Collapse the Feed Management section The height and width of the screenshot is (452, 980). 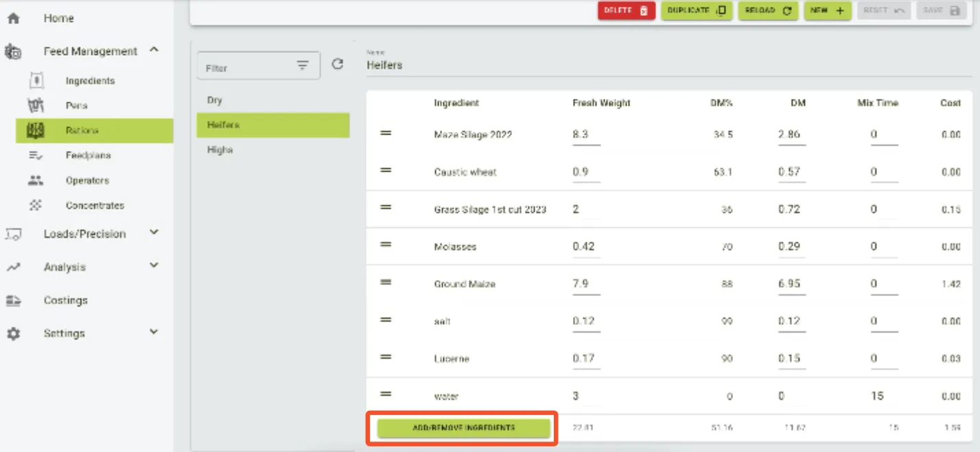[154, 49]
